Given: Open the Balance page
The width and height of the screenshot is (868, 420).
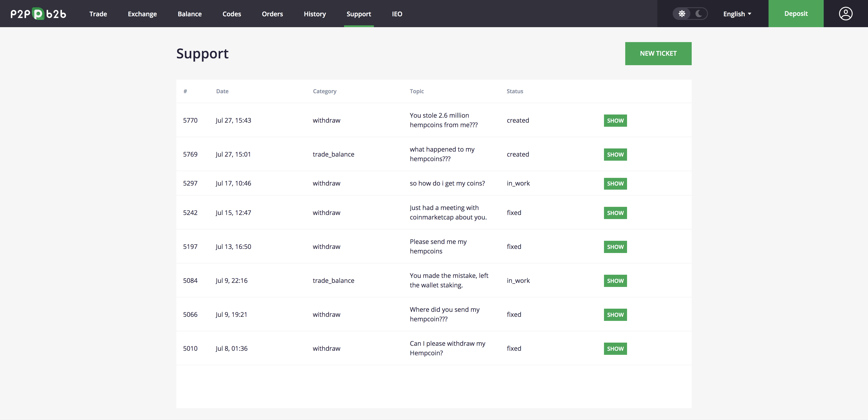Looking at the screenshot, I should (190, 14).
